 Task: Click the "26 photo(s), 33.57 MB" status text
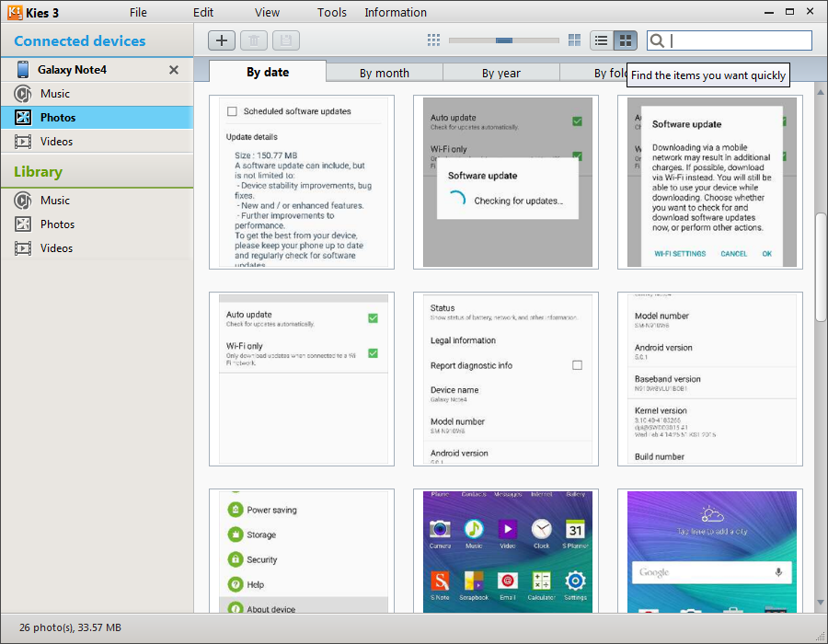click(70, 627)
